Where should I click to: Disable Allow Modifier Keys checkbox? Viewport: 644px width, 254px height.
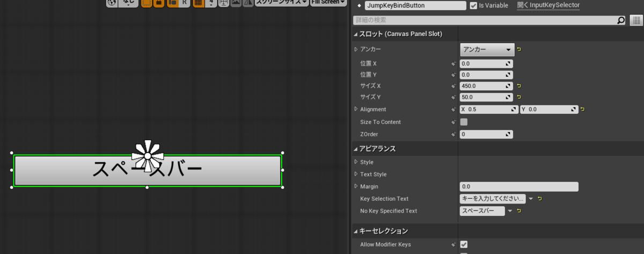464,244
